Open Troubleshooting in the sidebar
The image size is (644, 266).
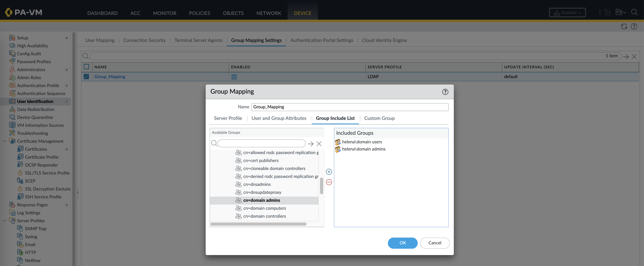32,133
